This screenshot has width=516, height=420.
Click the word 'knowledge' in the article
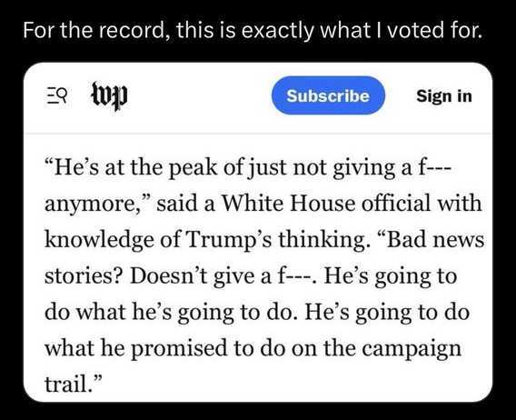(x=99, y=239)
